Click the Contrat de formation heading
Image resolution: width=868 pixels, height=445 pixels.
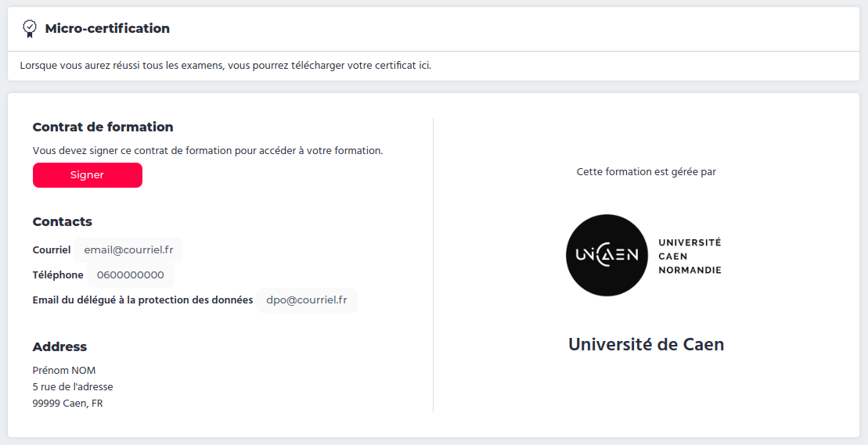[103, 127]
